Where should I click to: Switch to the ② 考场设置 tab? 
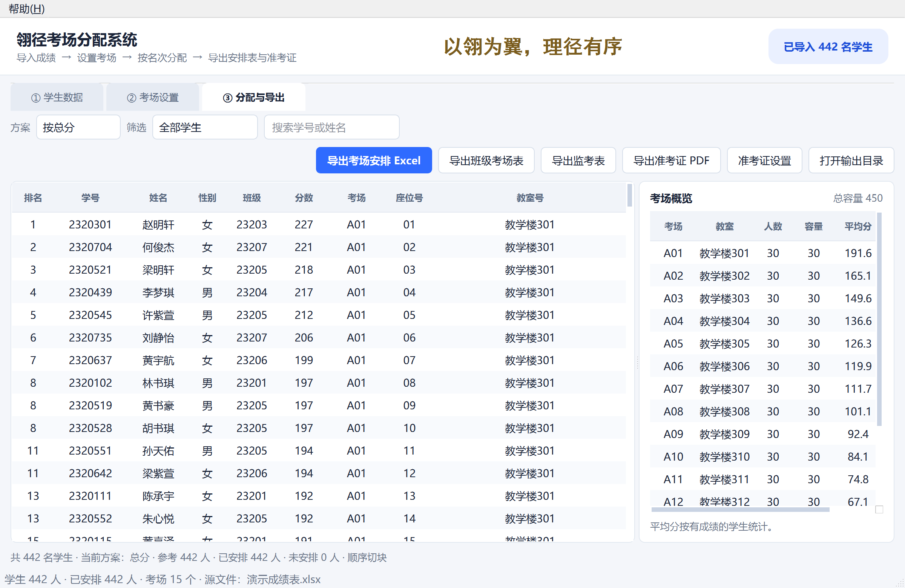coord(153,97)
